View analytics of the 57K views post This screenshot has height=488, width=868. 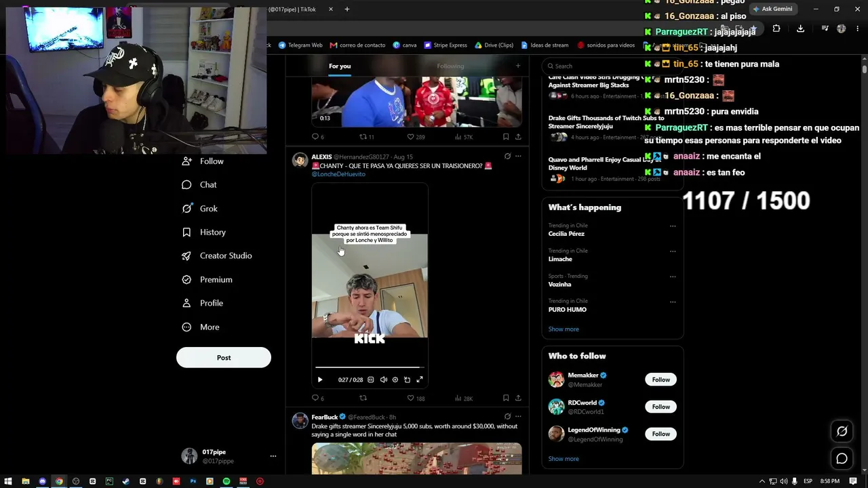(x=463, y=137)
